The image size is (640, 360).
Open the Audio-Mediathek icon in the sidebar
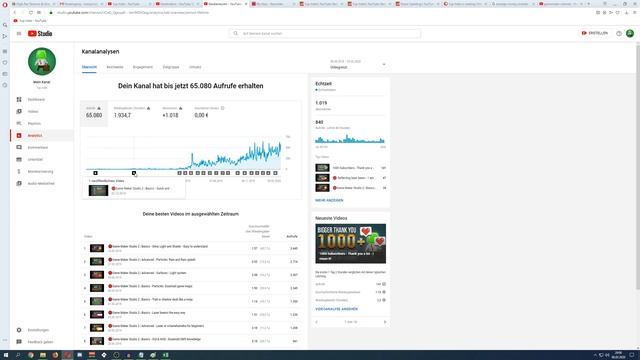coord(19,184)
